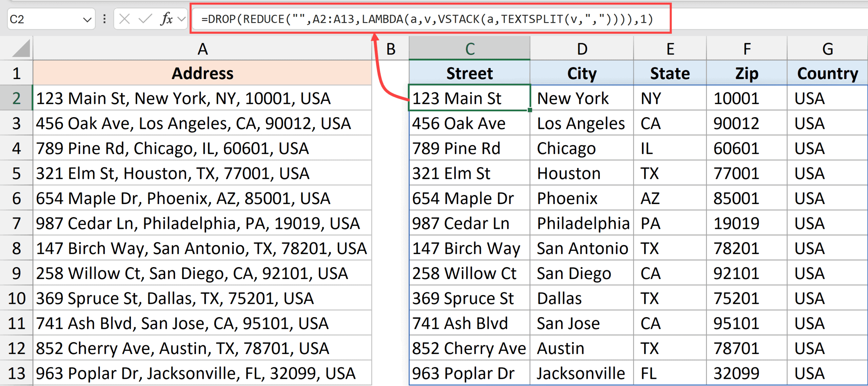Select column C header

click(x=469, y=49)
